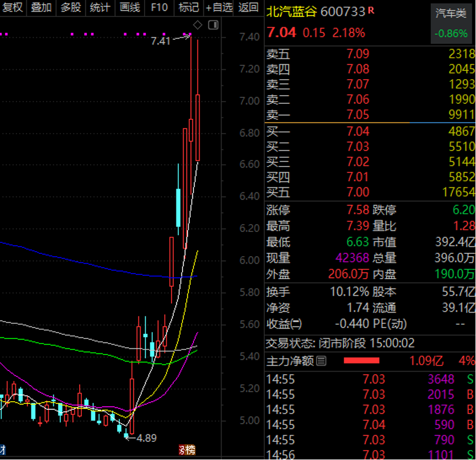This screenshot has height=460, width=476.
Task: Open F10 company info
Action: [159, 7]
